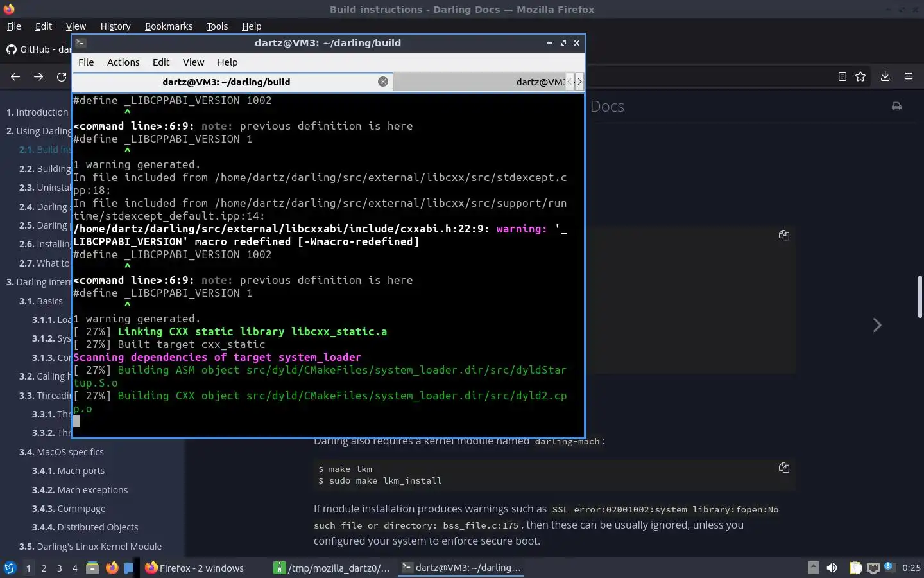Open Firefox Tools menu
This screenshot has height=578, width=924.
tap(217, 26)
